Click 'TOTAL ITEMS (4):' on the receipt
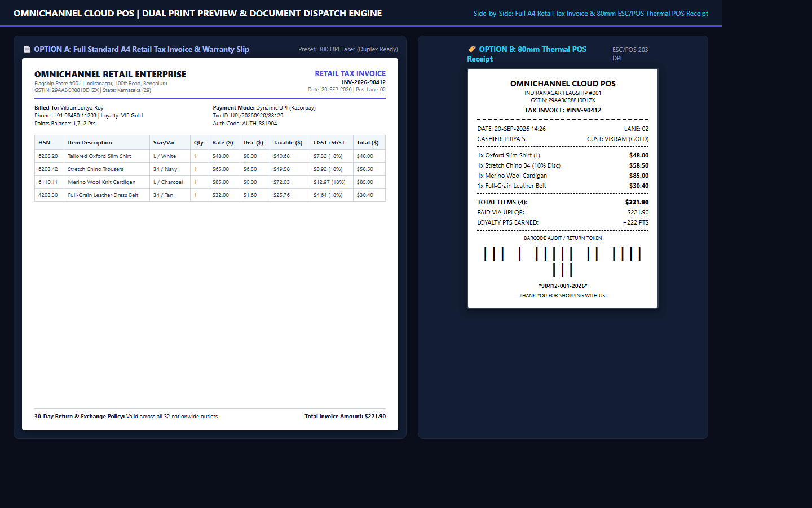Screen dimensions: 812x508 point(502,202)
